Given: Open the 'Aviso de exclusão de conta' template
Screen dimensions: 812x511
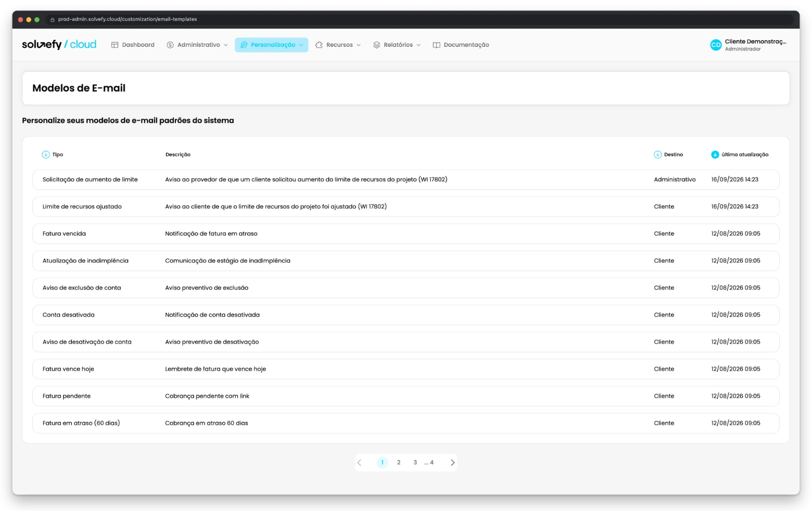Looking at the screenshot, I should (x=406, y=288).
